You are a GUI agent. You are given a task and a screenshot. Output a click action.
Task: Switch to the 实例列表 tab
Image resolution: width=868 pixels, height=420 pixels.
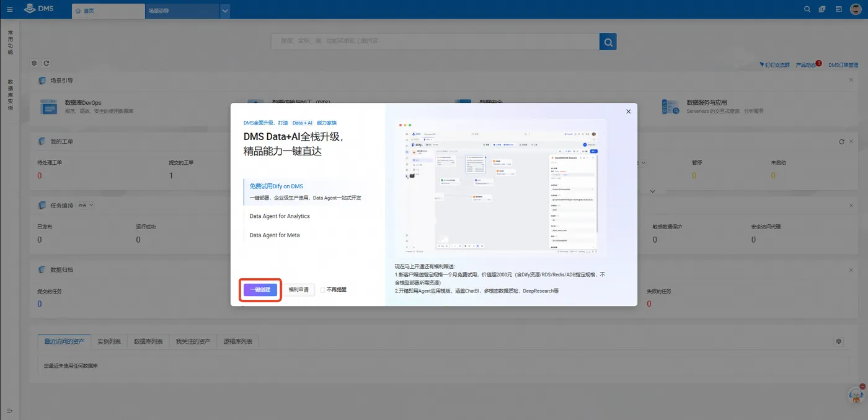click(109, 341)
